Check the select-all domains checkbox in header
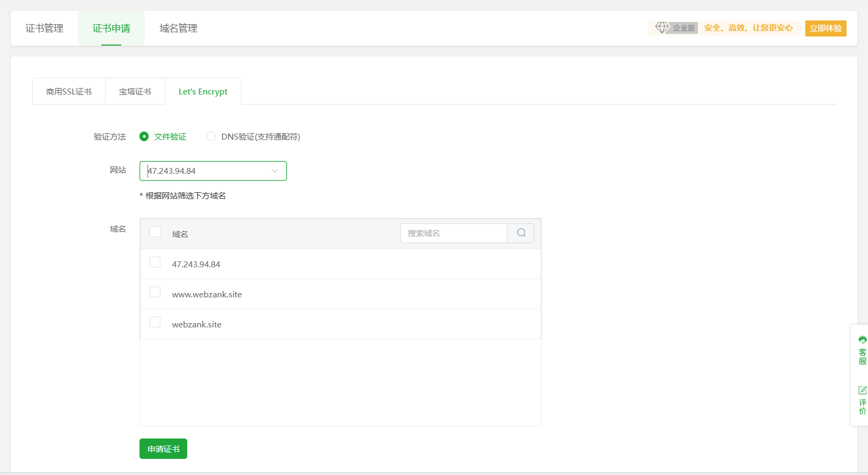The image size is (868, 475). [155, 232]
